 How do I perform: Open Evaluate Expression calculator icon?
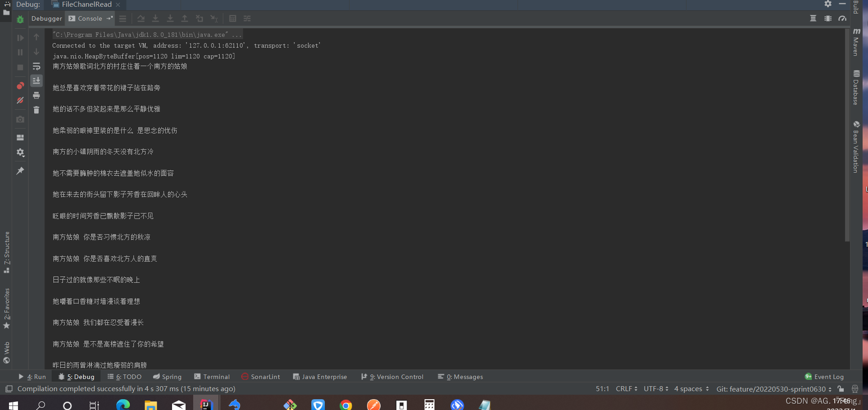coord(233,18)
